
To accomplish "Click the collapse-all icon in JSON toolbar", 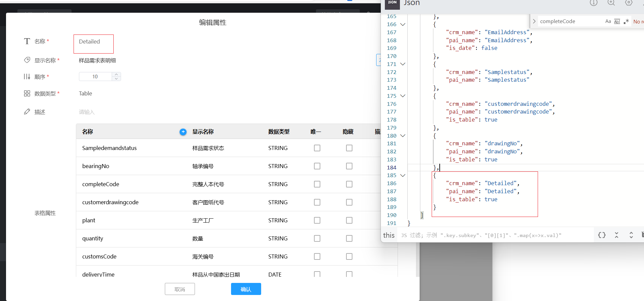I will click(x=616, y=235).
